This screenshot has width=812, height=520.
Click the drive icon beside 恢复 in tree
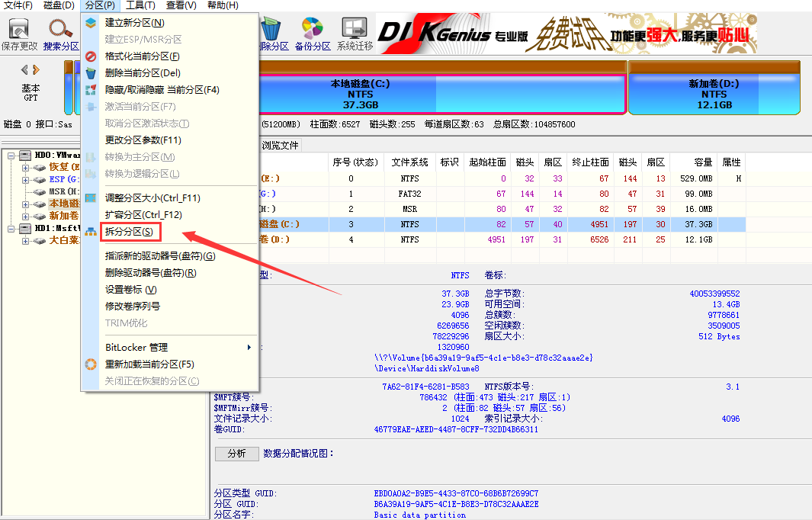[40, 167]
